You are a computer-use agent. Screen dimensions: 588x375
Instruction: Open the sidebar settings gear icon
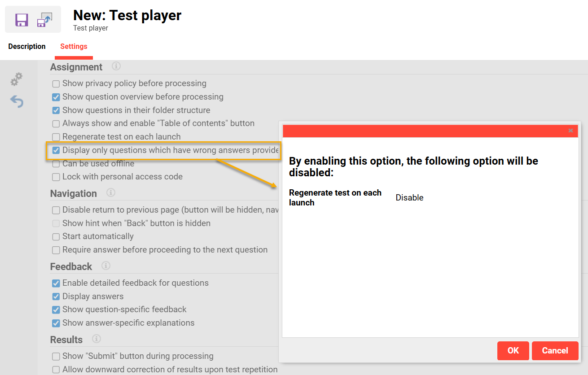click(16, 79)
